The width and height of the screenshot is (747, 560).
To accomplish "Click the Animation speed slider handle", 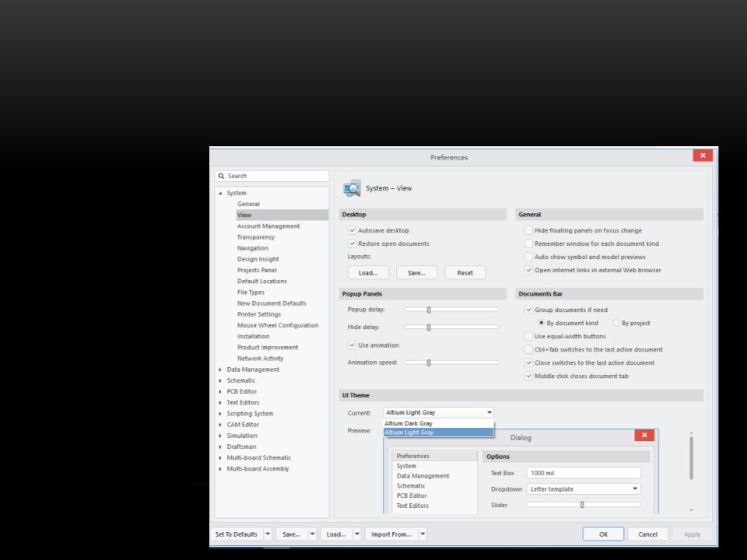I will tap(429, 363).
